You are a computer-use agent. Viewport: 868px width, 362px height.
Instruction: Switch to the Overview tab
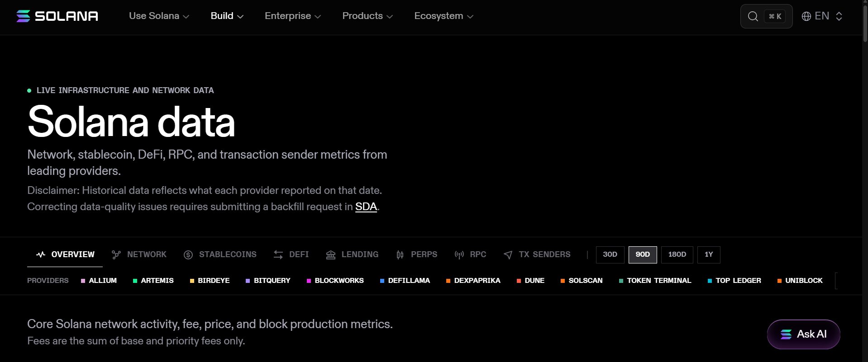pyautogui.click(x=65, y=254)
